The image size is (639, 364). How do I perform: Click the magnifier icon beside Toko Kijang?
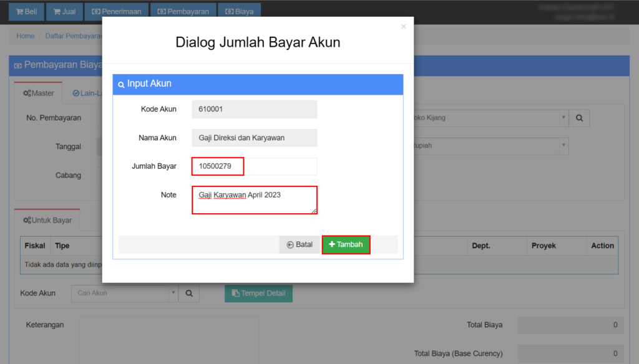(578, 118)
